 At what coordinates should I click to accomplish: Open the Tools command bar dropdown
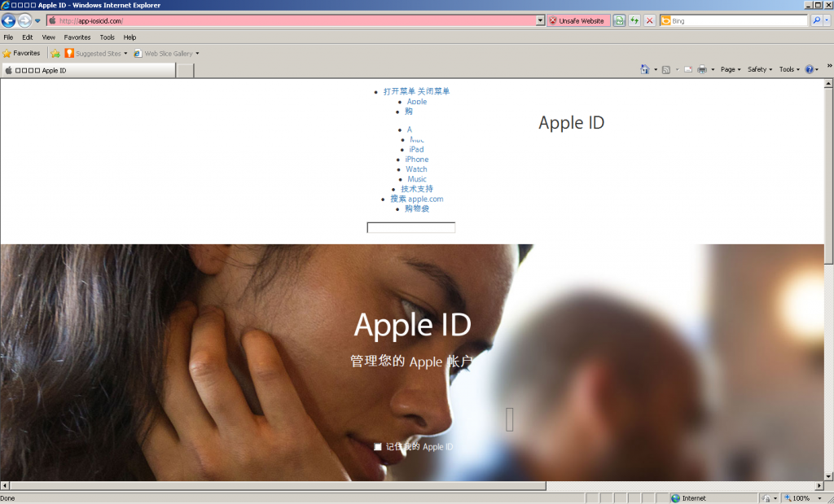(x=789, y=69)
